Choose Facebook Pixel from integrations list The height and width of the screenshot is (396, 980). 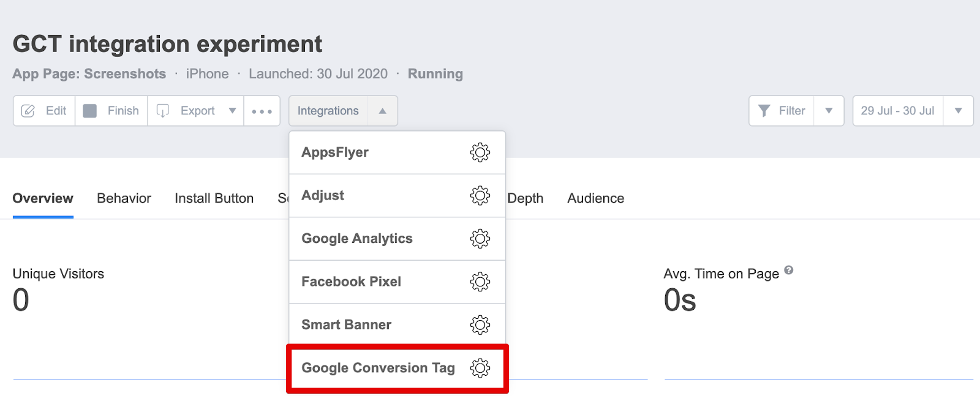pyautogui.click(x=351, y=282)
